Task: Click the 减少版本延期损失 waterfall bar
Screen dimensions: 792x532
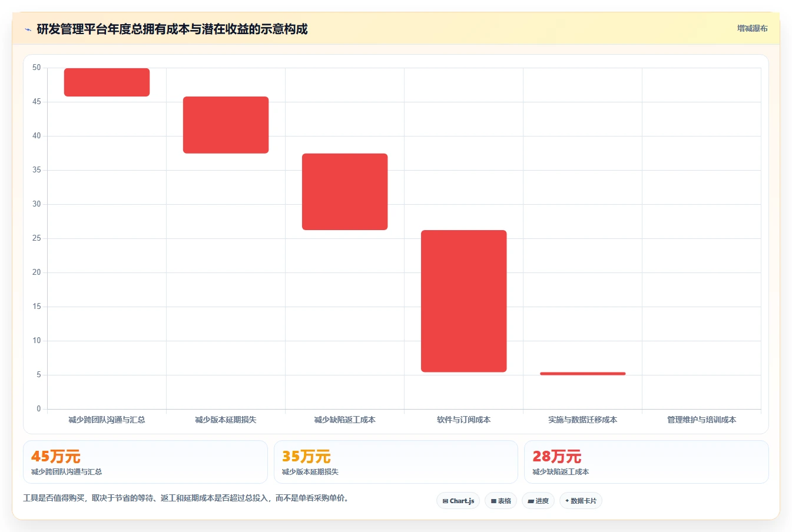Action: coord(226,125)
